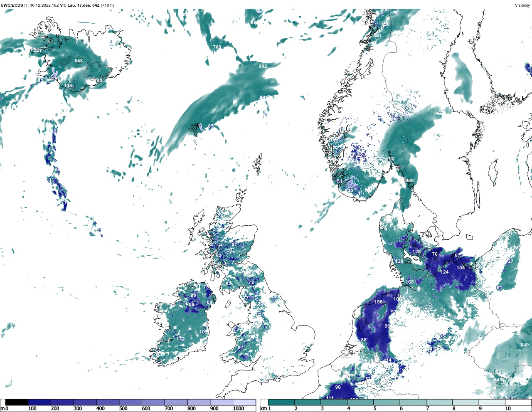Image resolution: width=532 pixels, height=412 pixels.
Task: Select the 500–600 m legend color segment
Action: [131, 402]
